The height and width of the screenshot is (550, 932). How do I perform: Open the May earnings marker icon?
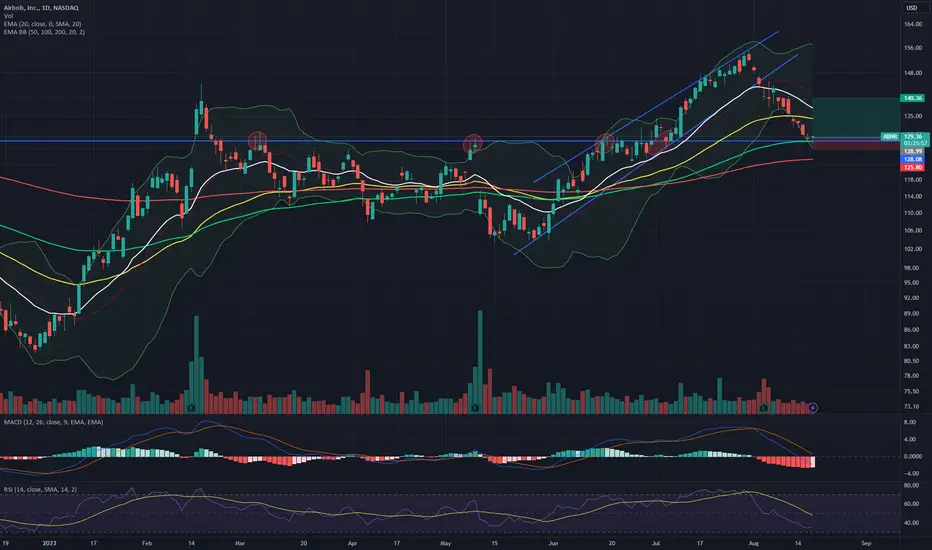coord(475,408)
